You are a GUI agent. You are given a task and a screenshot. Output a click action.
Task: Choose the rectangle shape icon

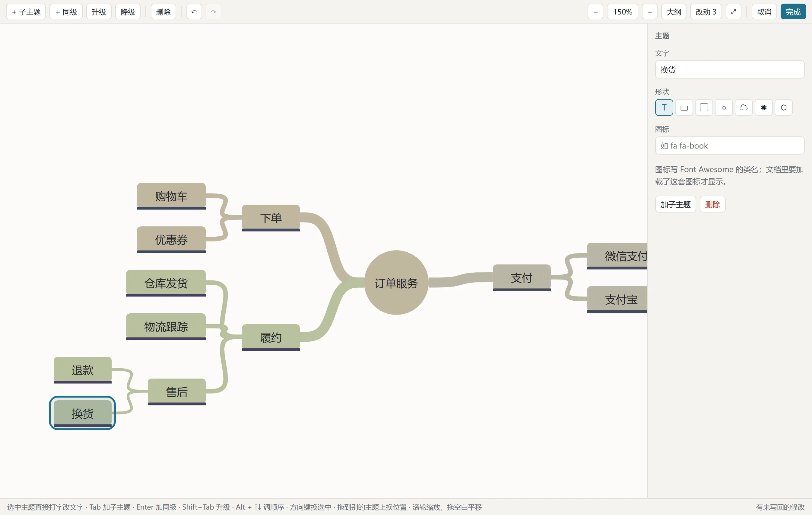click(x=684, y=108)
